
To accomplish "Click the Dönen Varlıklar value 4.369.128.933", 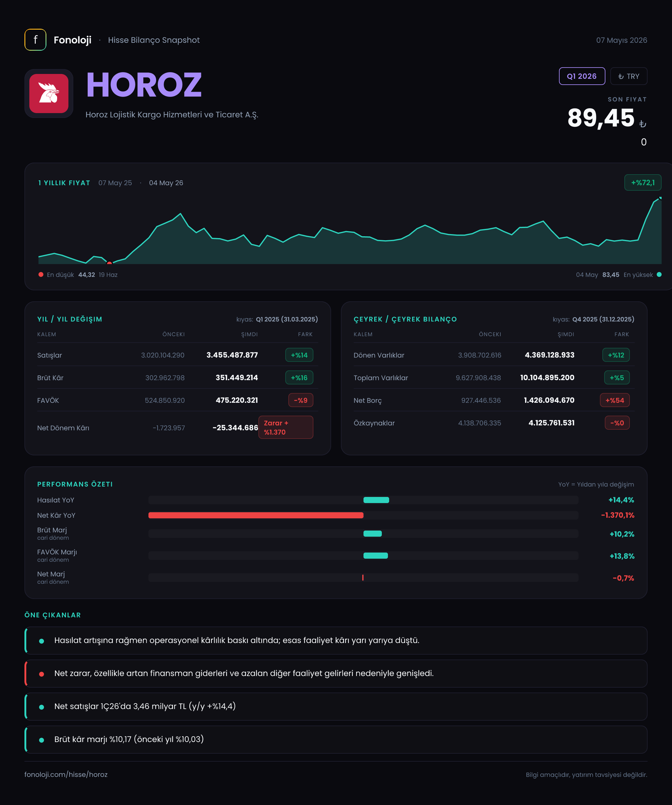I will pyautogui.click(x=550, y=355).
